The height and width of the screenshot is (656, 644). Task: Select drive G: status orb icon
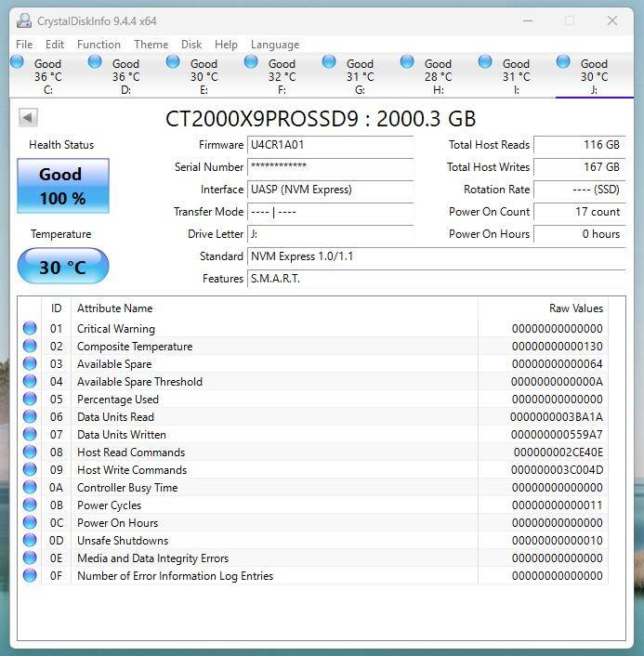[329, 61]
